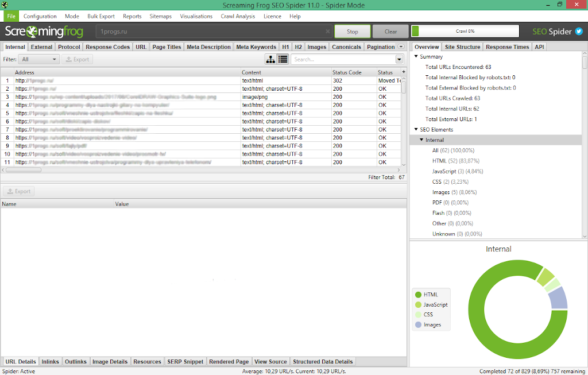Click the image/png content cell in row 3
This screenshot has height=375, width=588.
(286, 96)
